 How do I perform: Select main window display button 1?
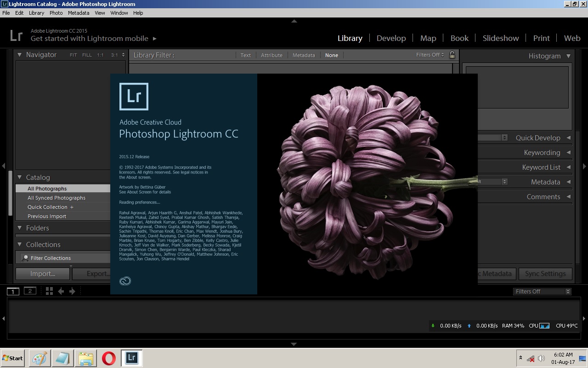pos(13,291)
